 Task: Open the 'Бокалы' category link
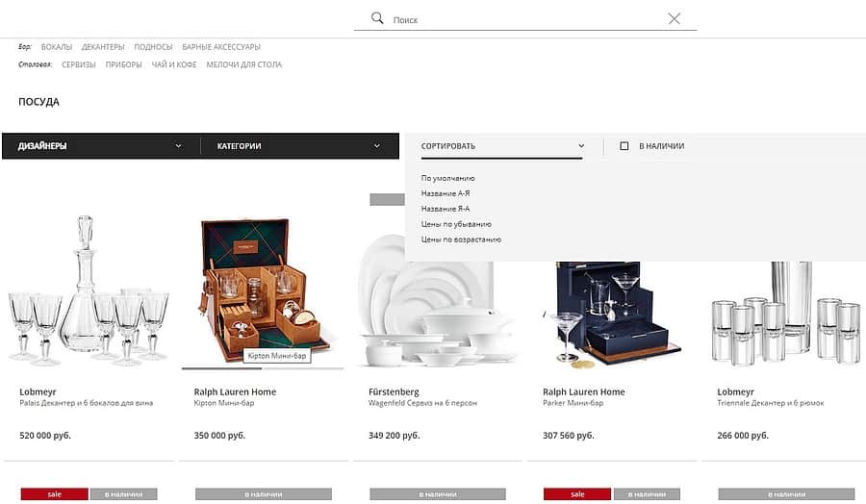tap(57, 47)
